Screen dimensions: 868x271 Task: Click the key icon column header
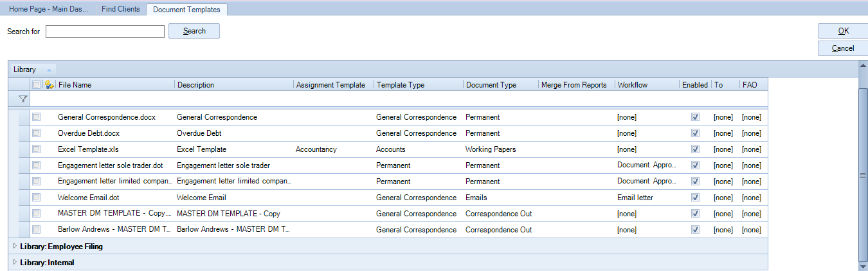(49, 84)
